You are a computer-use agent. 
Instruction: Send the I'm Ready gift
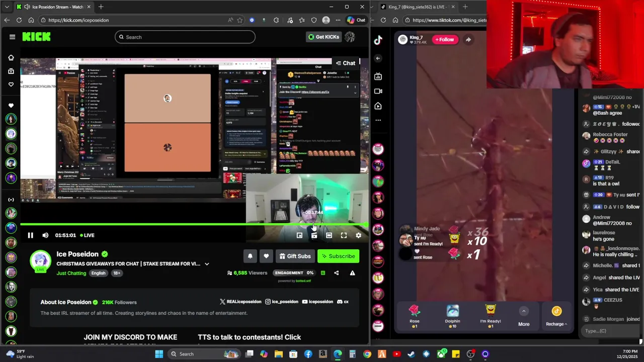click(491, 316)
